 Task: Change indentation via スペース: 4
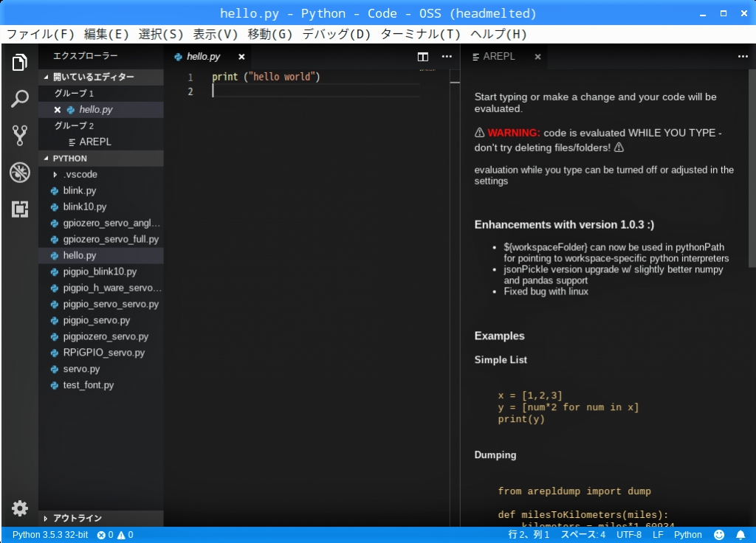[583, 535]
